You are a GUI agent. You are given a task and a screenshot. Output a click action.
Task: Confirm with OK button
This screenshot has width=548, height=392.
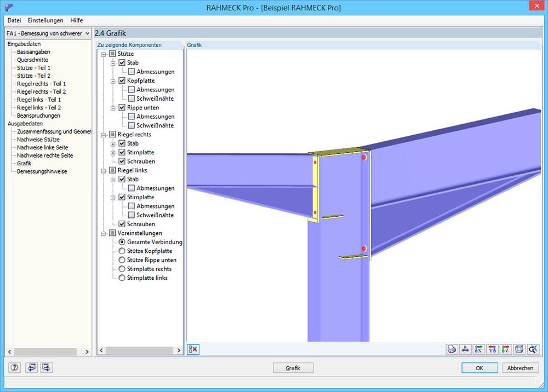[x=480, y=368]
